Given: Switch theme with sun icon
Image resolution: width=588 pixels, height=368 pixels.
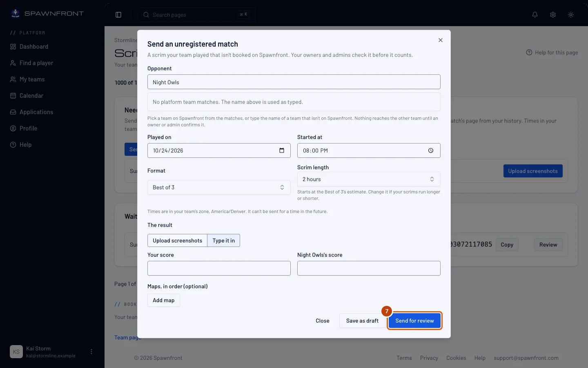Looking at the screenshot, I should click(571, 15).
